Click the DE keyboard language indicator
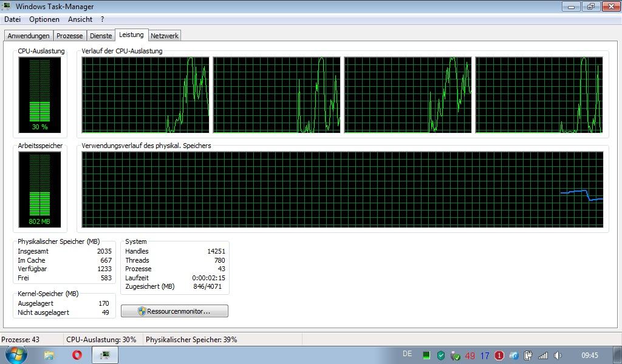Viewport: 622px width, 364px height. pyautogui.click(x=408, y=354)
